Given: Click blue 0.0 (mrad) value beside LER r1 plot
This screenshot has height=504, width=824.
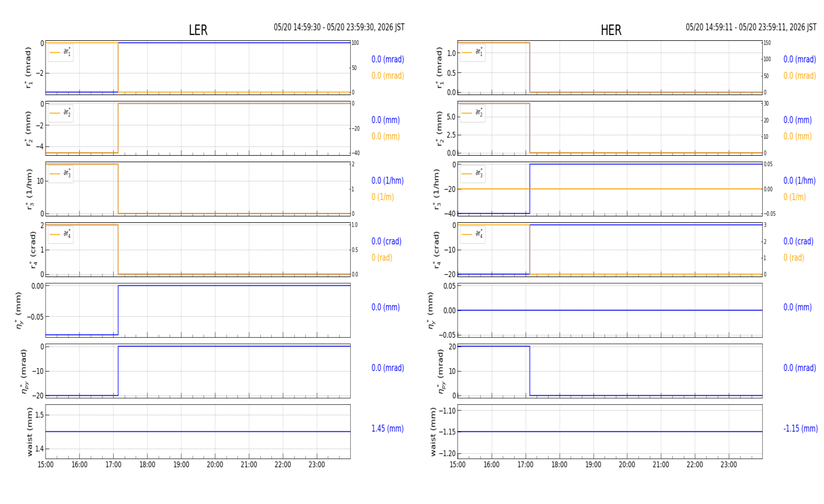Looking at the screenshot, I should pos(387,60).
